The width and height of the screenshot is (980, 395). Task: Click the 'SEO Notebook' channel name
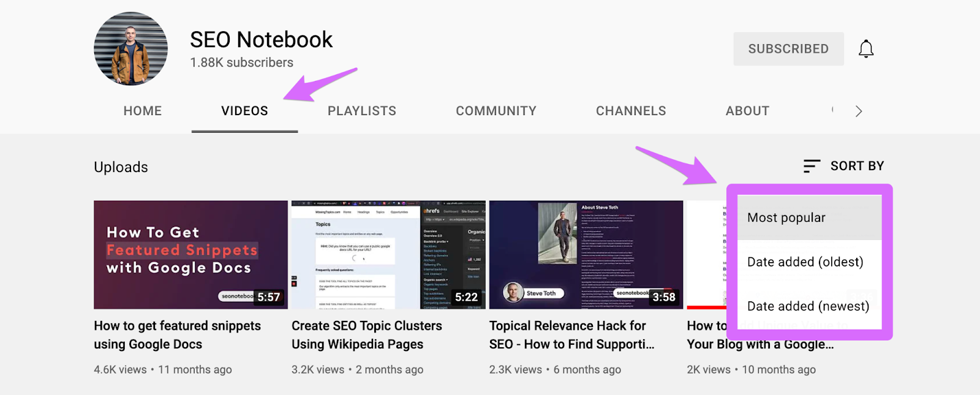pos(262,40)
